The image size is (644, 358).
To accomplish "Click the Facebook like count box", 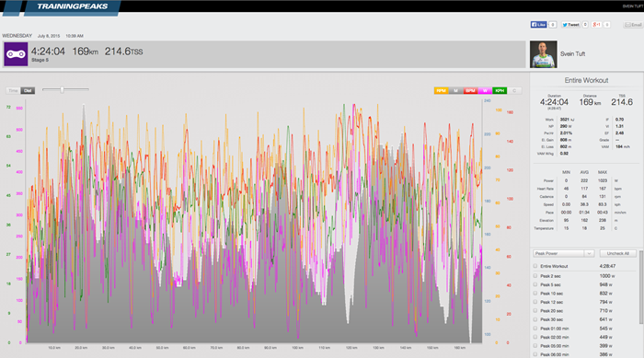I will coord(552,25).
